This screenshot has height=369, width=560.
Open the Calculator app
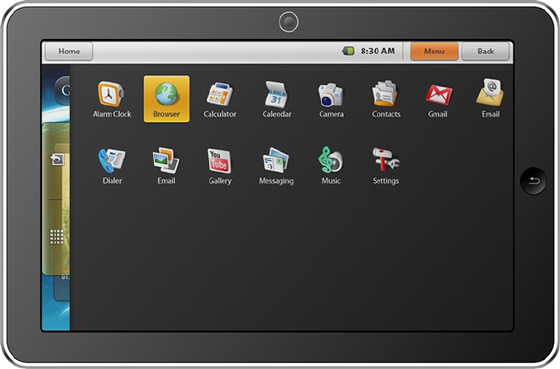coord(220,99)
